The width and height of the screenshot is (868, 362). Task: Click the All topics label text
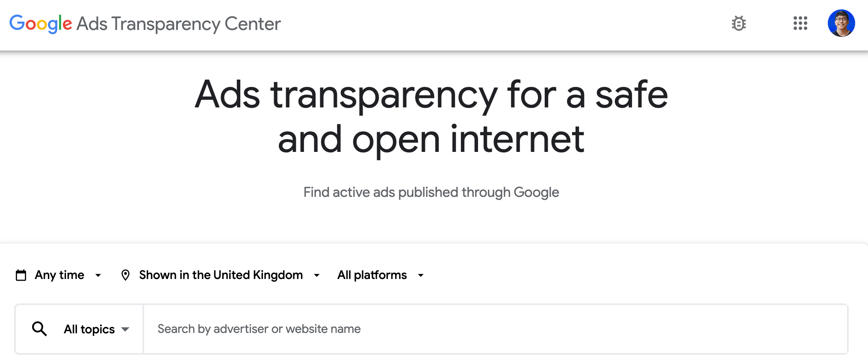tap(89, 329)
